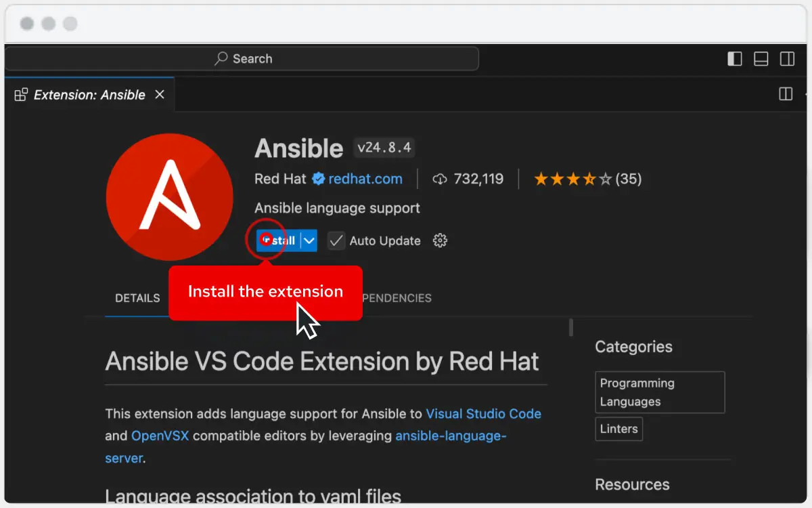812x508 pixels.
Task: Select the Linters category
Action: point(618,429)
